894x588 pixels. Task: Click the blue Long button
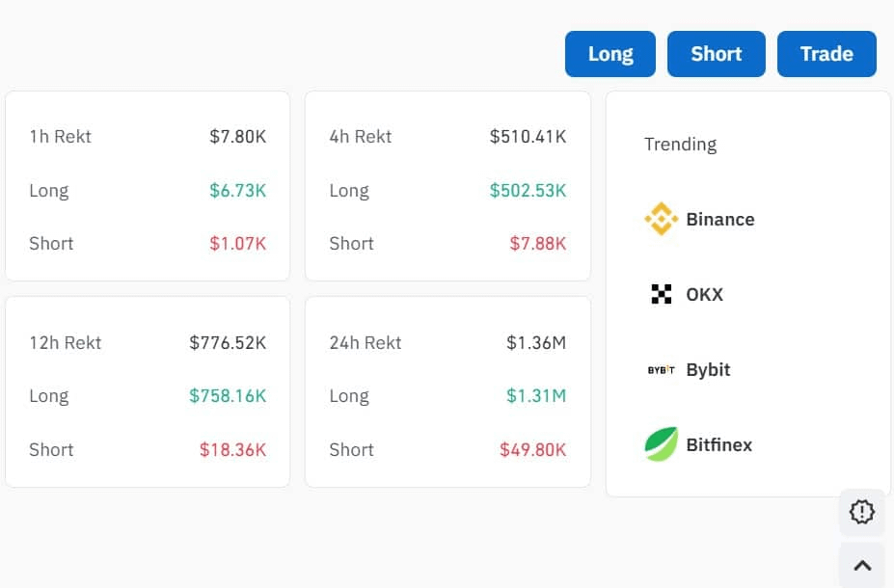610,54
